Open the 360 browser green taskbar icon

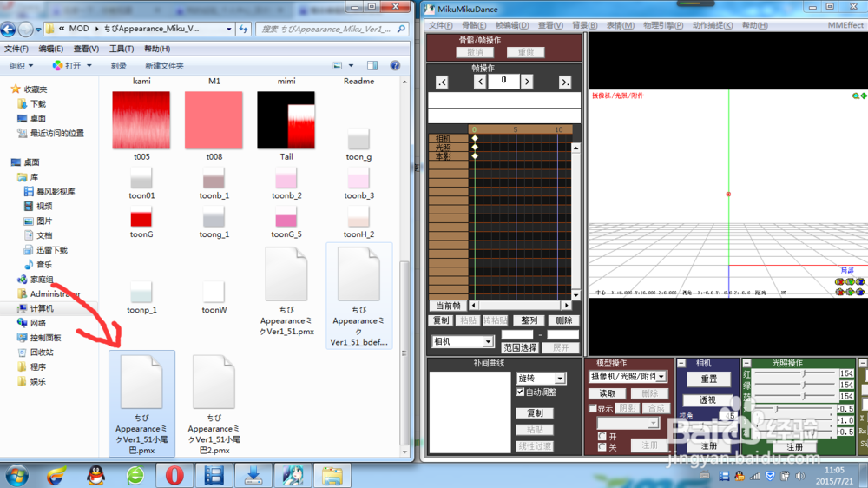pos(135,475)
